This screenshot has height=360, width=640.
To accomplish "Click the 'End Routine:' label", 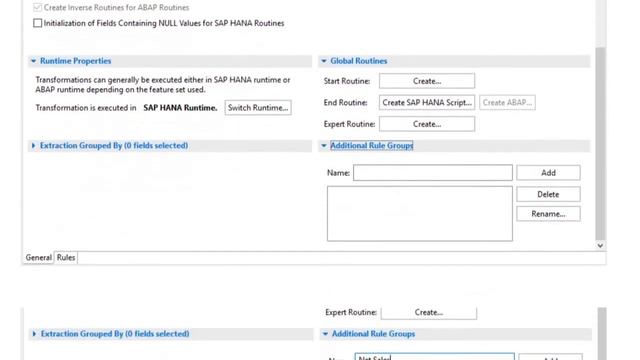I will pos(345,102).
